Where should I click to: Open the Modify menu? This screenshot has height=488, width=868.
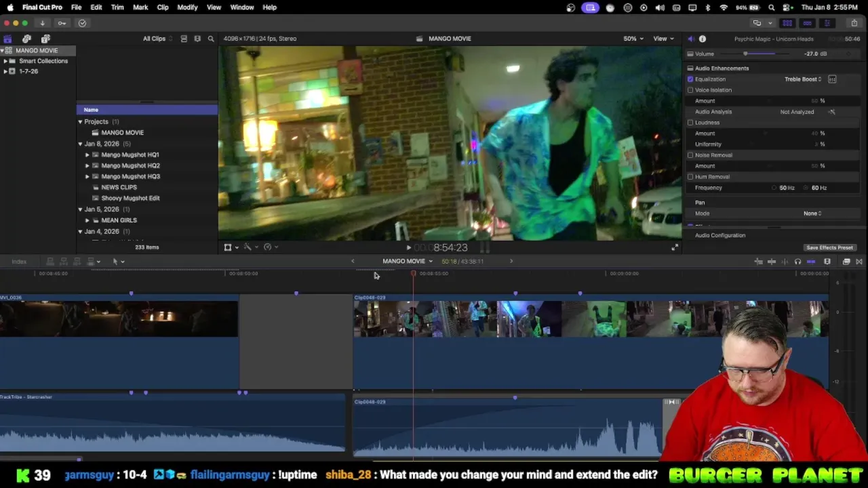coord(187,7)
